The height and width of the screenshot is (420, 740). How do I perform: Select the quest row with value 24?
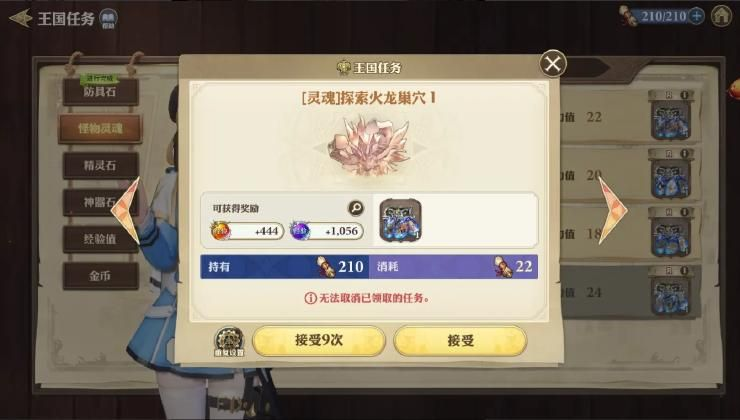pyautogui.click(x=630, y=292)
